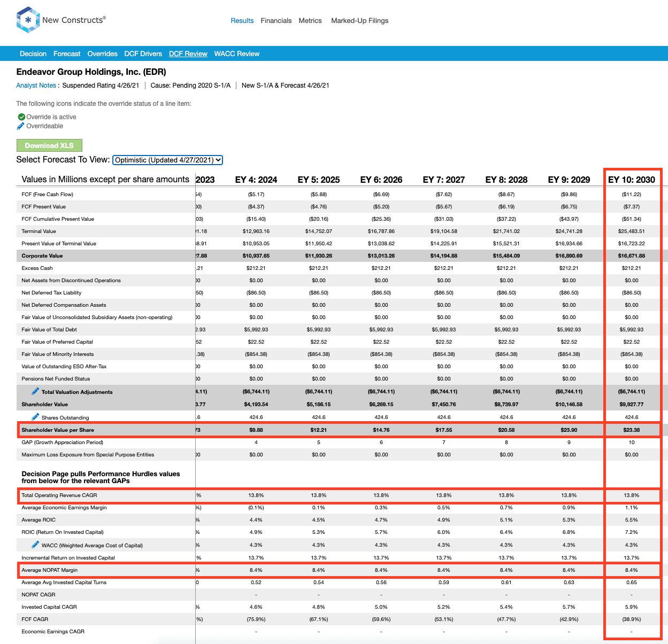Click the 'Average ROIC' row label

pyautogui.click(x=39, y=520)
